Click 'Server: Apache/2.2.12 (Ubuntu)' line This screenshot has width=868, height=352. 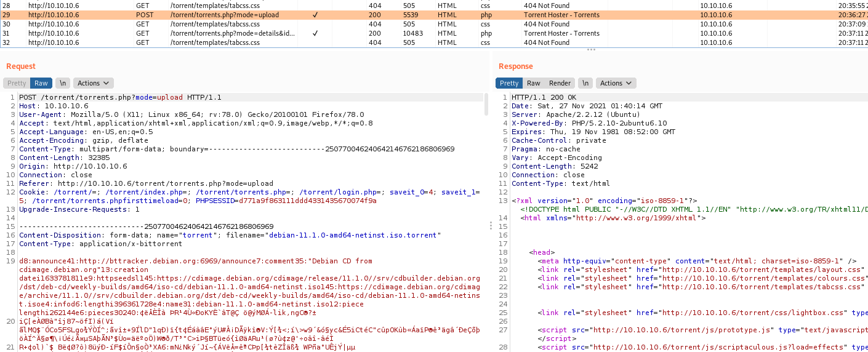(x=576, y=114)
